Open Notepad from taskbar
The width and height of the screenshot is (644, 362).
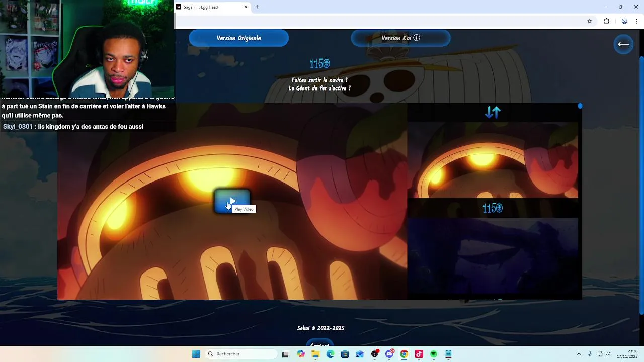click(x=448, y=354)
